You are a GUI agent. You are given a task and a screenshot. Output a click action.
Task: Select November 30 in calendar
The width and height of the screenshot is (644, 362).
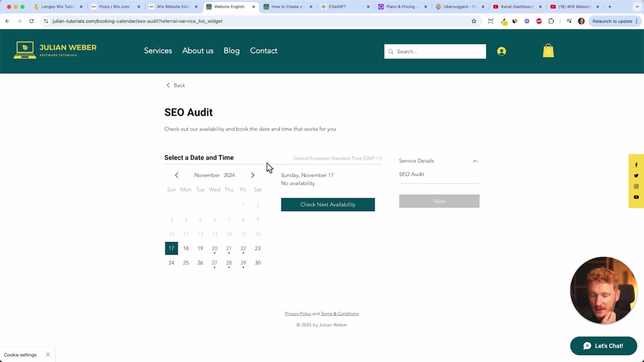[x=258, y=263]
